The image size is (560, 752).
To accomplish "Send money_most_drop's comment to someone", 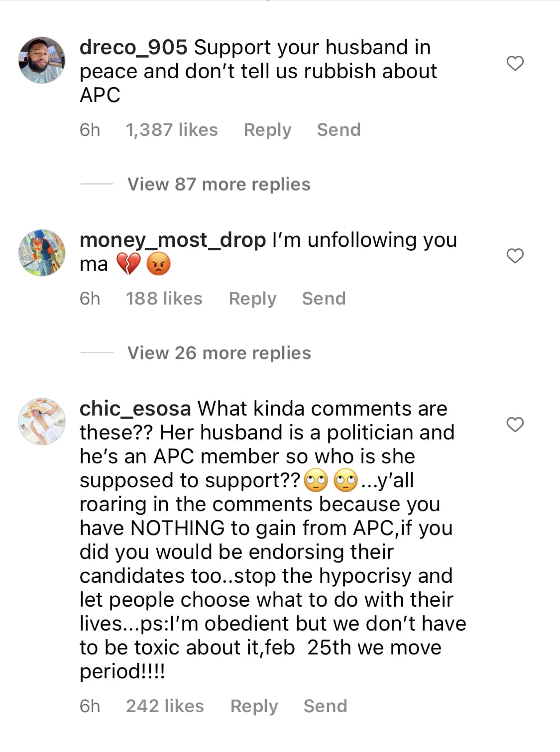I will (x=324, y=299).
